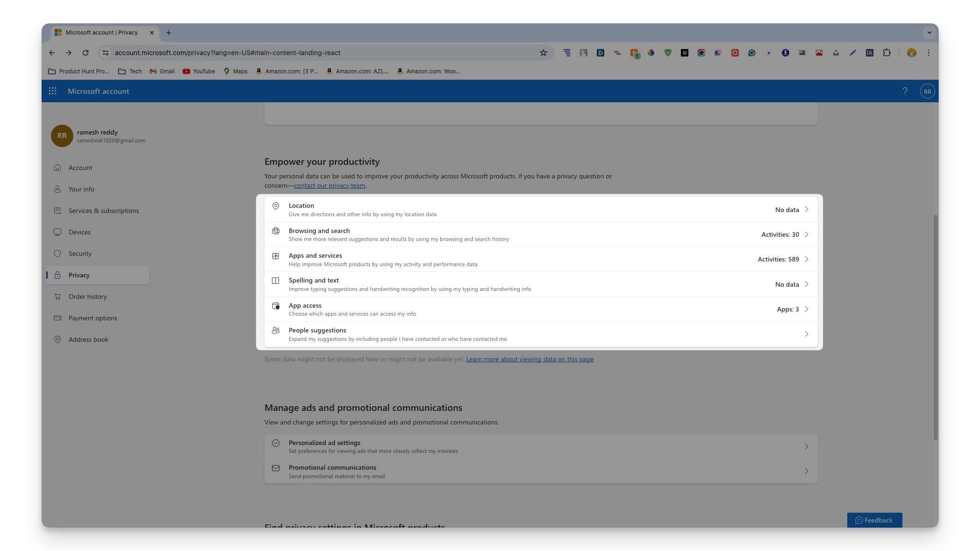Click the help question mark icon
The width and height of the screenshot is (980, 551).
point(905,91)
